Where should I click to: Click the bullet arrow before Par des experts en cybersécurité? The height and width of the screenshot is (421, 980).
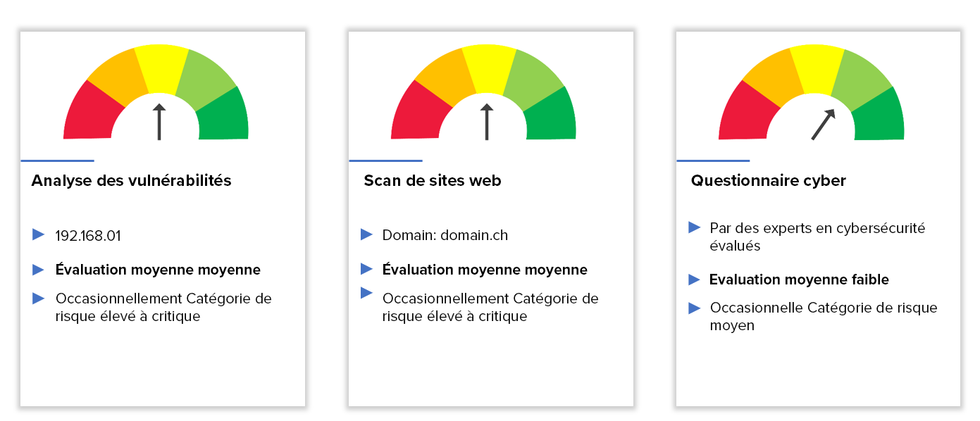(695, 227)
